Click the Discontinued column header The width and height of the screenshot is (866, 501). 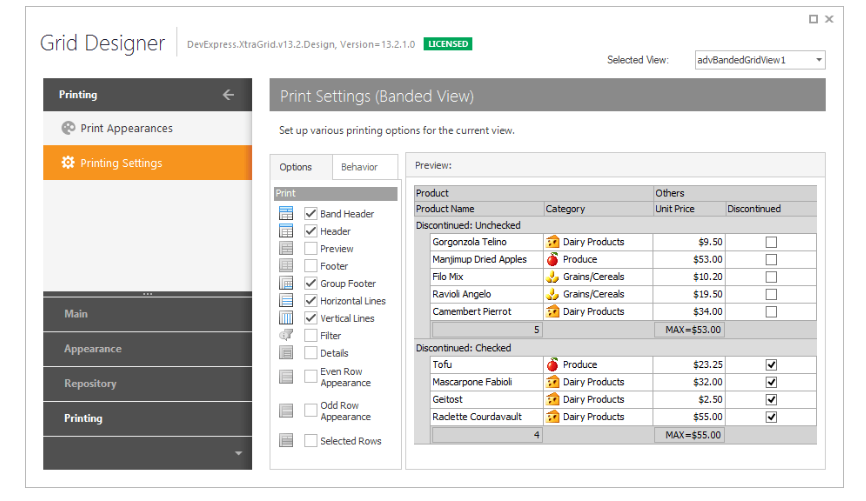tap(771, 209)
